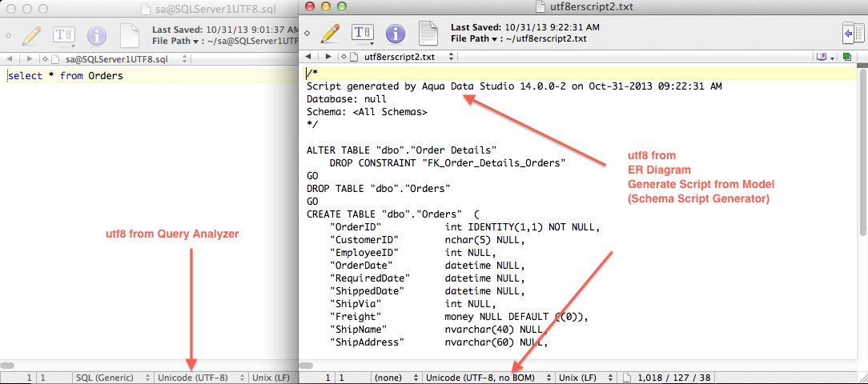Click the "ShipVia" int NULL line
Image resolution: width=868 pixels, height=384 pixels.
pos(413,304)
